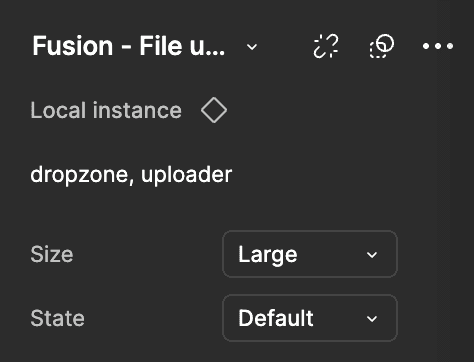This screenshot has width=474, height=362.
Task: Select the Fusion - File u... component title
Action: click(129, 46)
